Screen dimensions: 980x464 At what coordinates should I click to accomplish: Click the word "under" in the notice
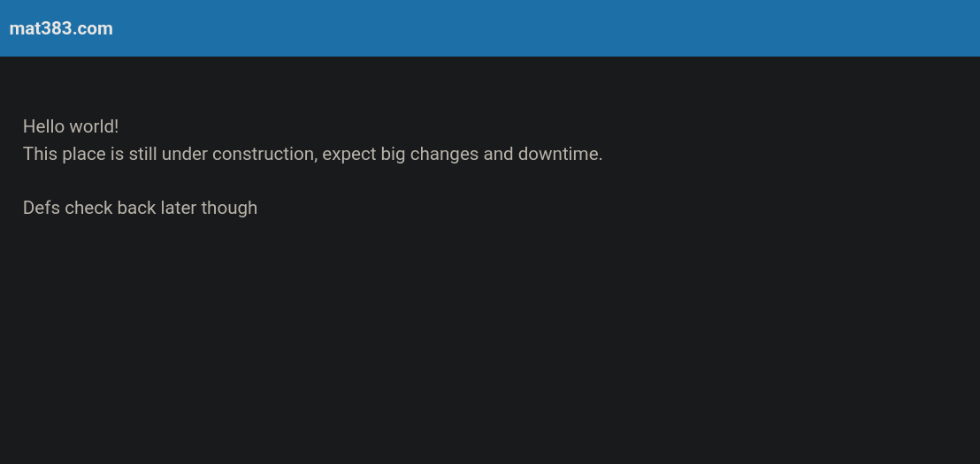[184, 154]
